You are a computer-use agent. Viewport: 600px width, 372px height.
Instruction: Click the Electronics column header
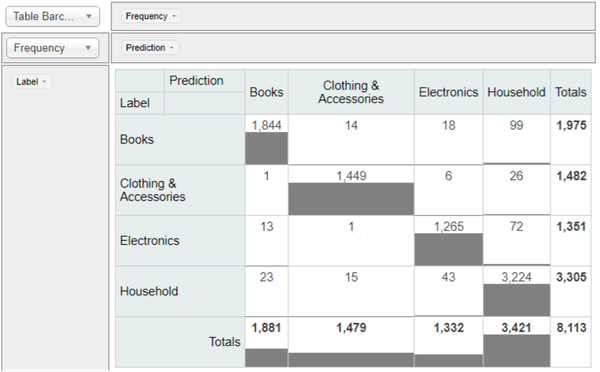coord(448,92)
